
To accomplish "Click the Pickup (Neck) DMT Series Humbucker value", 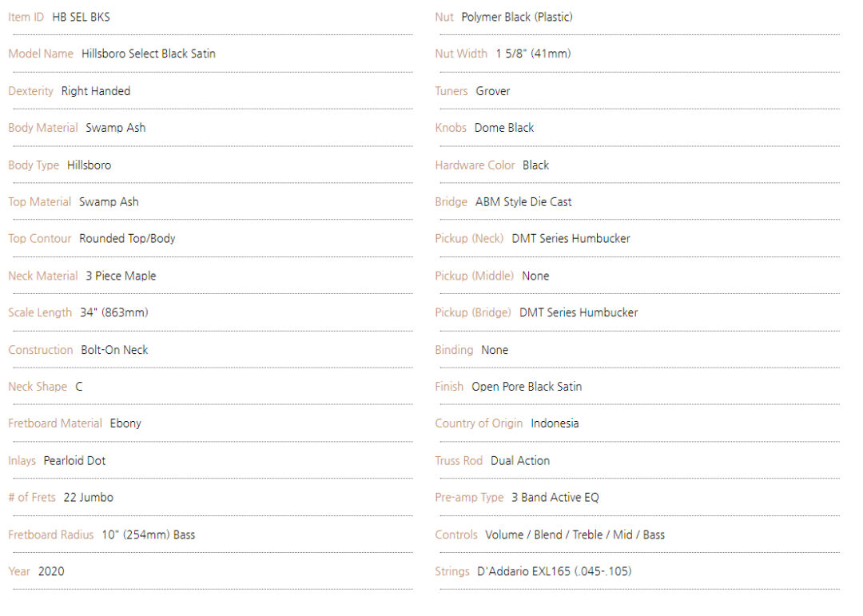I will click(571, 238).
